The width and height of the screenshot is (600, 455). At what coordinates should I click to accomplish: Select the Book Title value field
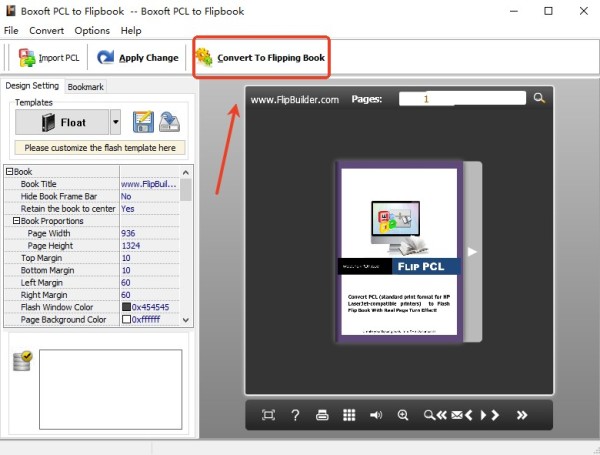tap(149, 184)
